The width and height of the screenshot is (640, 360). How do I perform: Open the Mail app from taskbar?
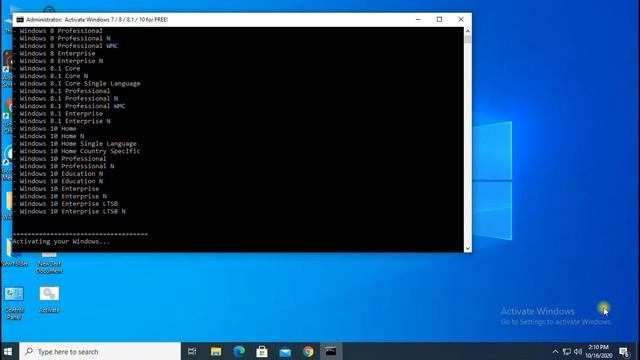[285, 351]
